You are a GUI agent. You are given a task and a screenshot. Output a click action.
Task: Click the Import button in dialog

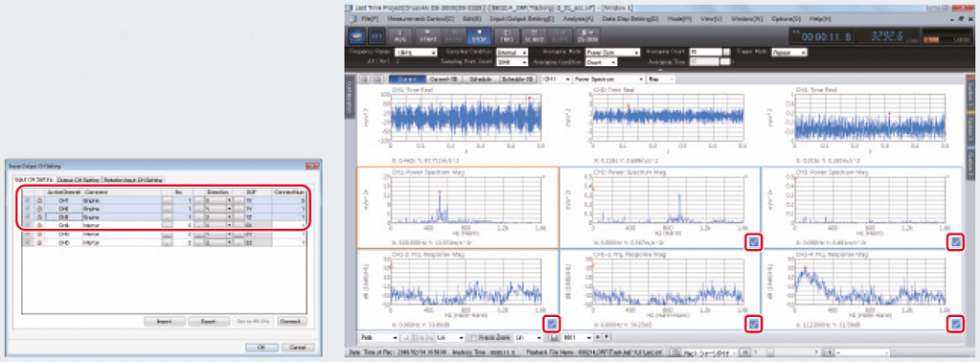(x=165, y=322)
